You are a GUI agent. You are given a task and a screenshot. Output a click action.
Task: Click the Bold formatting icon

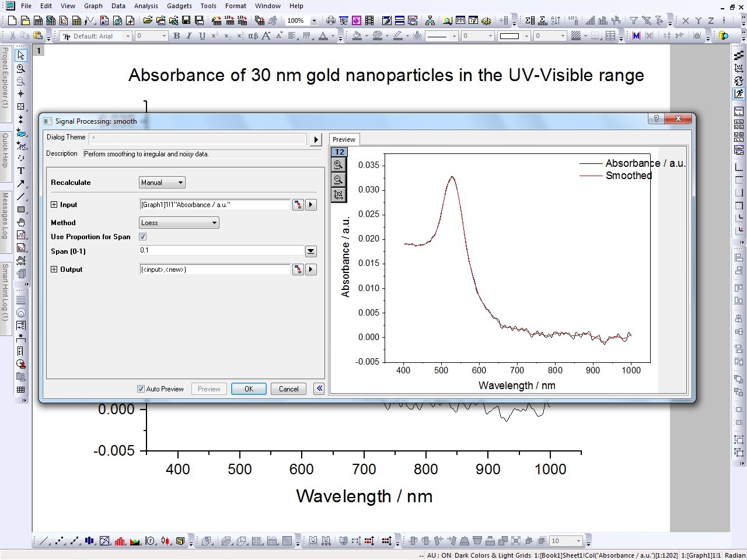pyautogui.click(x=176, y=36)
